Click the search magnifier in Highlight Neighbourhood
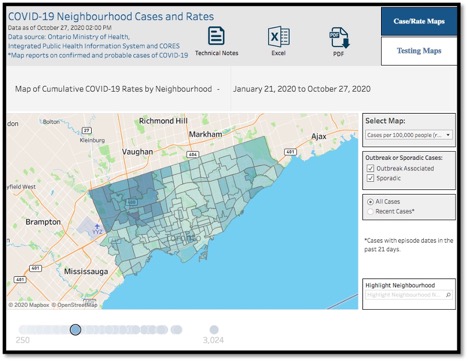 coord(448,295)
